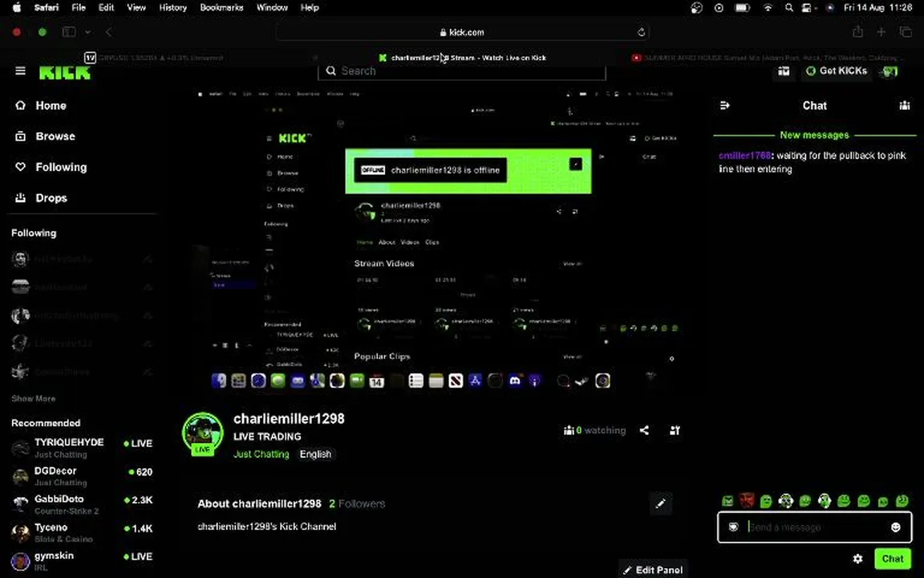
Task: Click the search magnifier icon
Action: (x=331, y=71)
